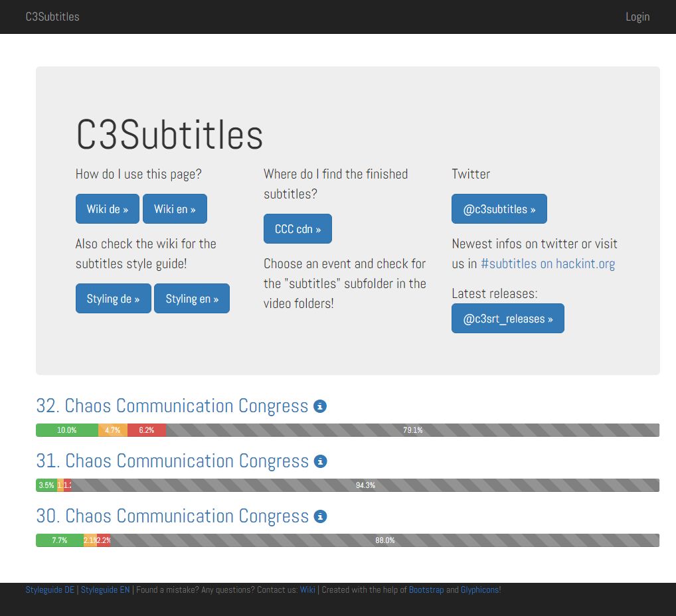Viewport: 676px width, 616px height.
Task: Open the Wiki link in footer
Action: click(307, 589)
